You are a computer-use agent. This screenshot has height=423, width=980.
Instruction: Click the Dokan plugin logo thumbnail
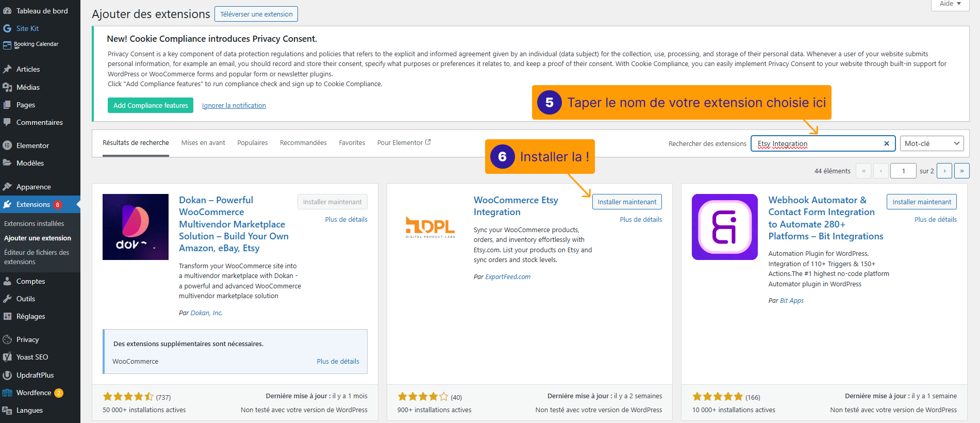(x=136, y=227)
